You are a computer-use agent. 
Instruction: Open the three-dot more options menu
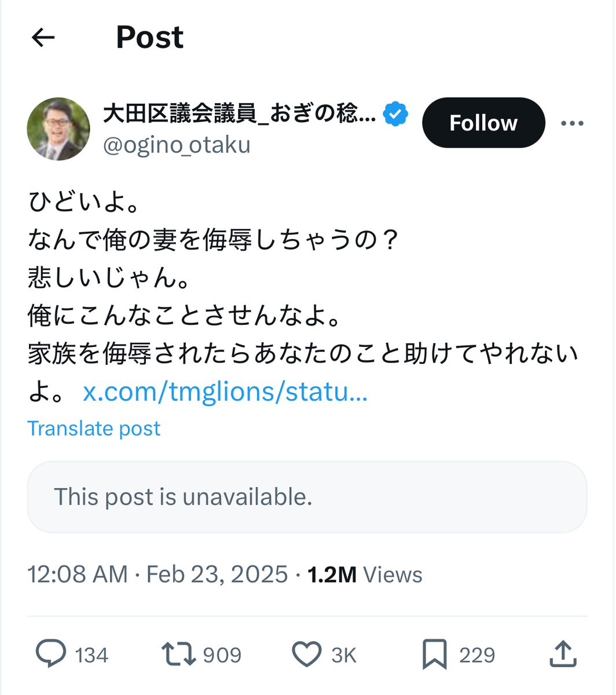573,123
